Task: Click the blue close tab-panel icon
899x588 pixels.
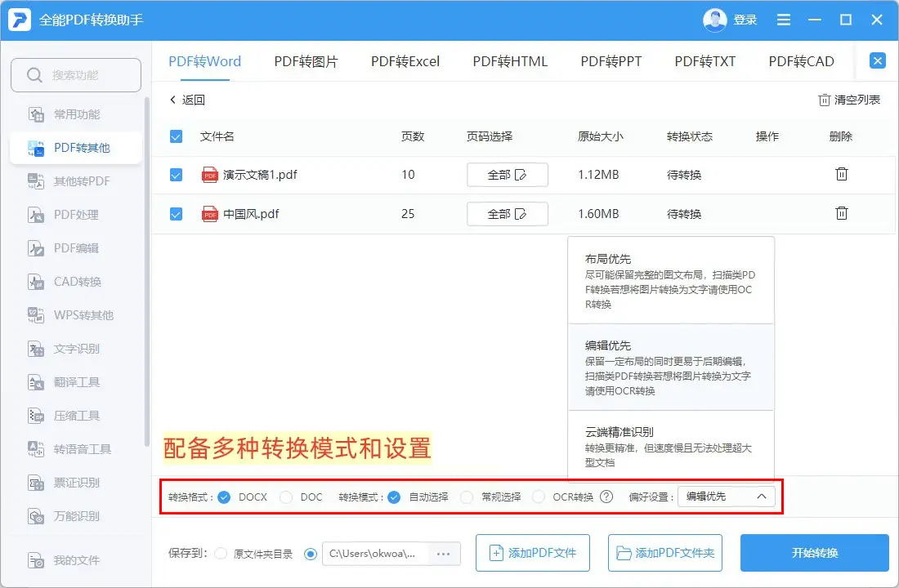Action: (x=877, y=60)
